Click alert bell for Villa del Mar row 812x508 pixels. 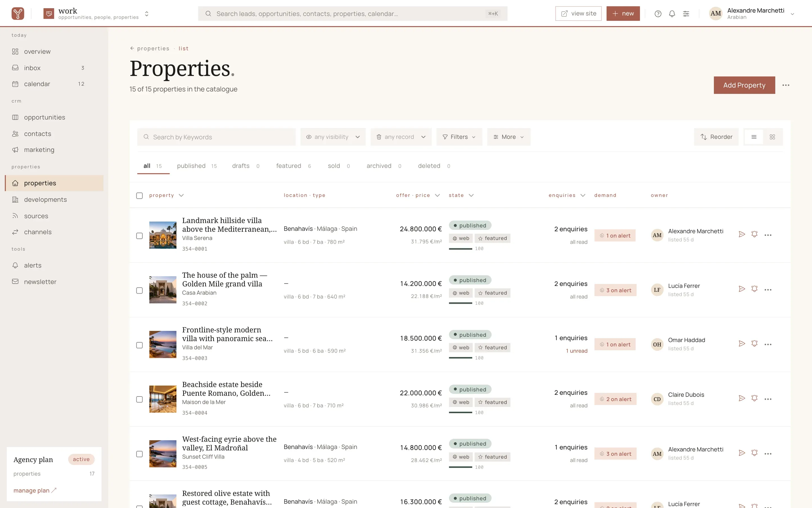point(754,344)
